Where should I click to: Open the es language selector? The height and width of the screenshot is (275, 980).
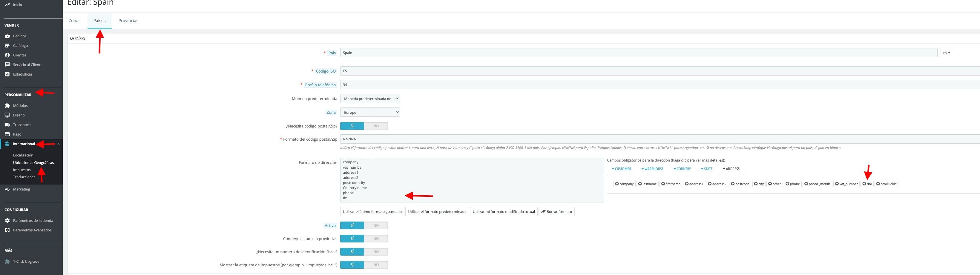pyautogui.click(x=947, y=53)
